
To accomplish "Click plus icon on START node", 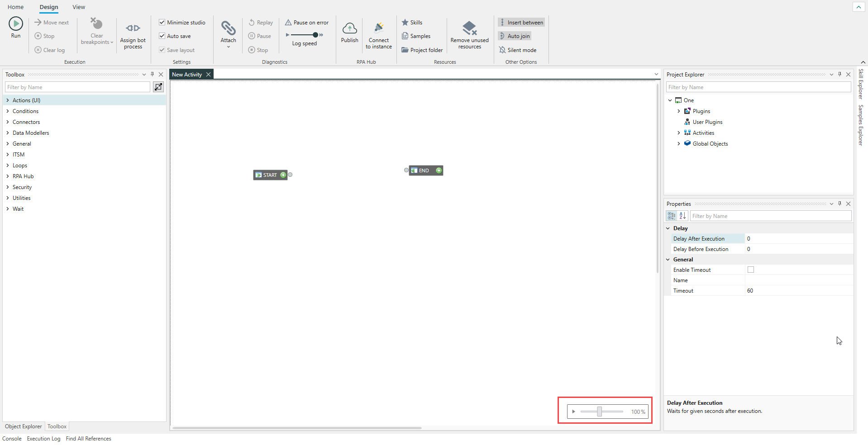I will click(283, 175).
